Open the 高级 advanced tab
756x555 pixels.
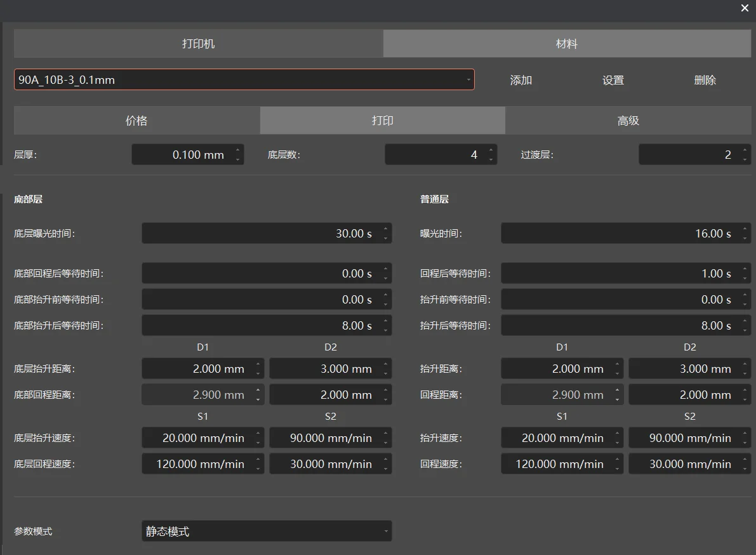(x=628, y=121)
